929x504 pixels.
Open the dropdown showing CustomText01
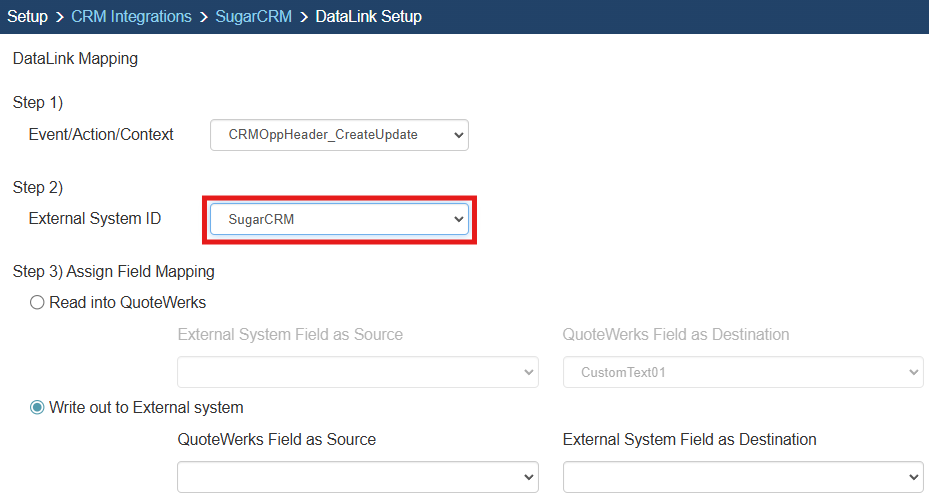click(742, 372)
